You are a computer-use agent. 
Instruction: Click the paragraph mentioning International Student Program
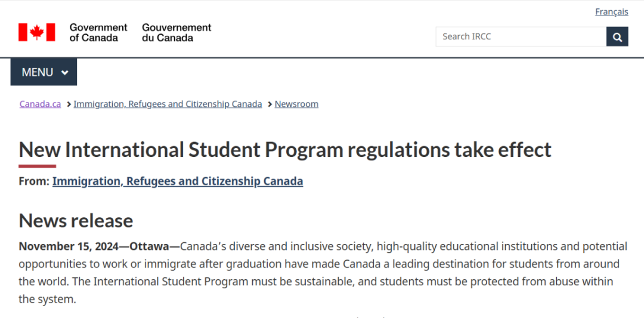click(x=323, y=273)
